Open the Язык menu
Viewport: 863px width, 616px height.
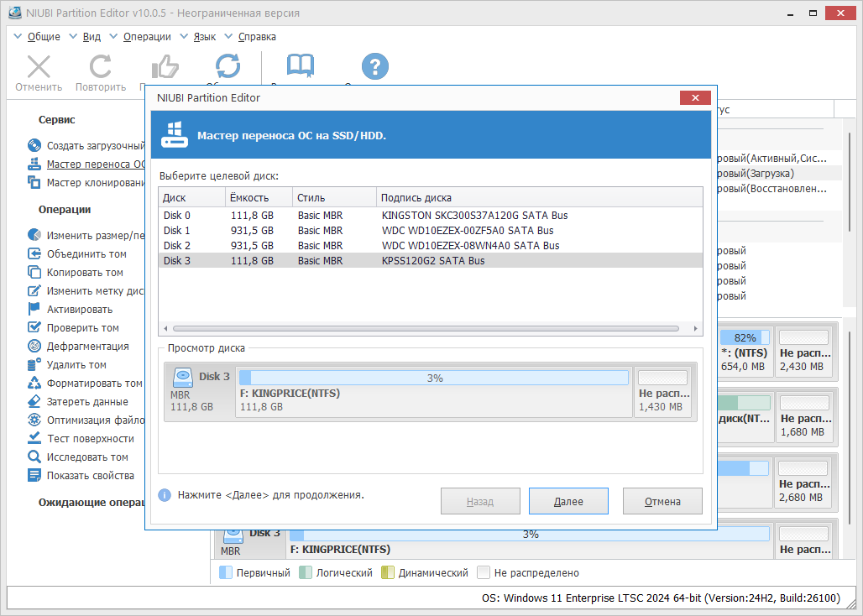(204, 37)
